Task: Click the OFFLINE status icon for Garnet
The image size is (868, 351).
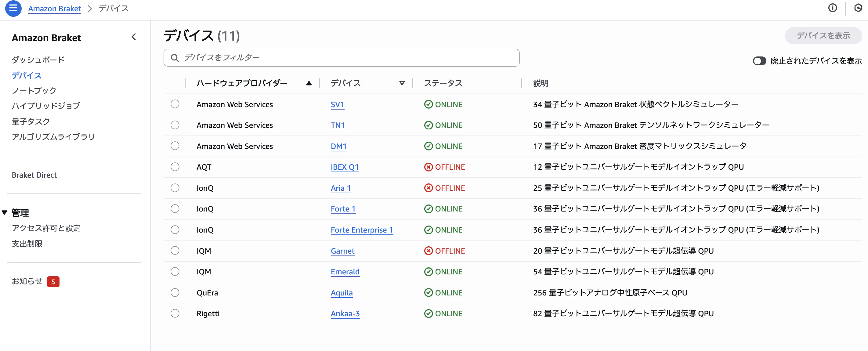Action: point(428,251)
